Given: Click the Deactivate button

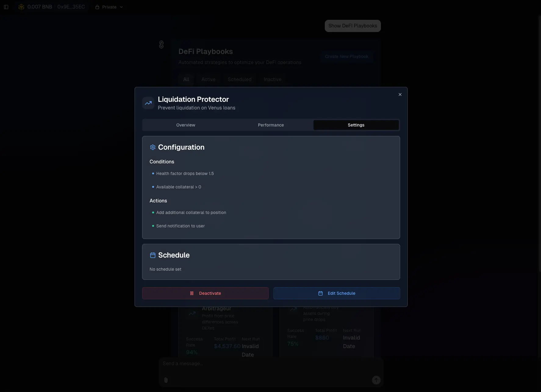Looking at the screenshot, I should 205,293.
